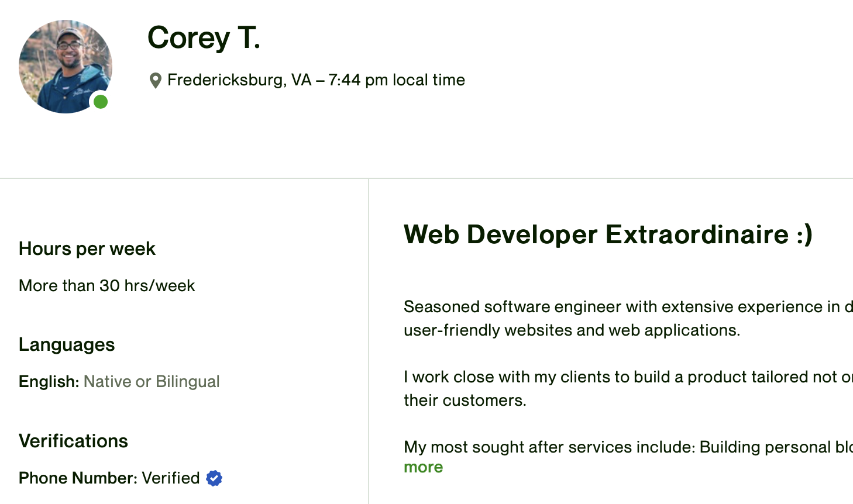Click the blue verified badge icon
Viewport: 853px width, 504px height.
click(x=214, y=478)
